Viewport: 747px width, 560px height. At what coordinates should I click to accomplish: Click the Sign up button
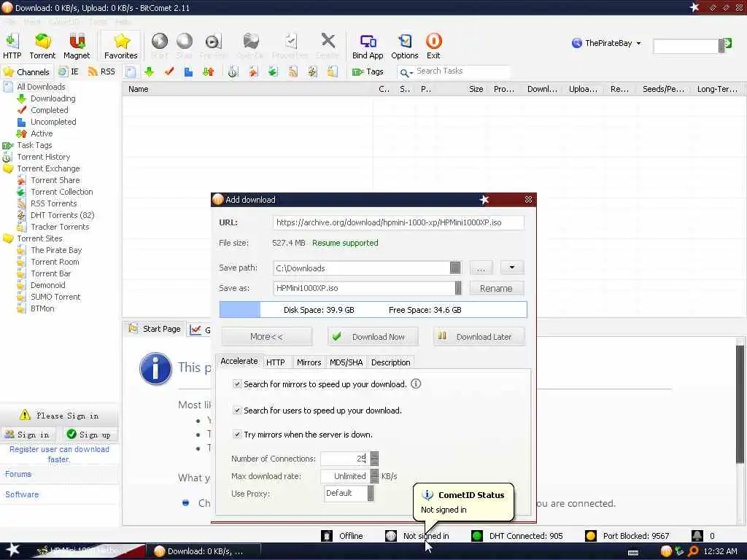(x=90, y=435)
